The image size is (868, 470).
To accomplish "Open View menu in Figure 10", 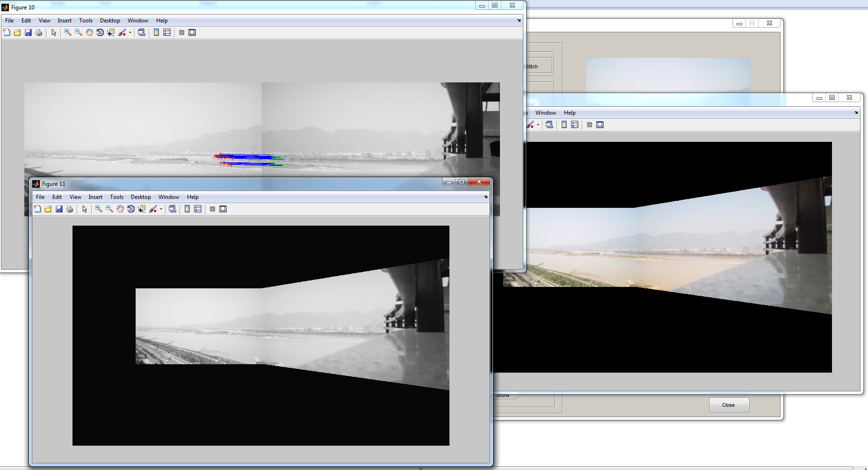I will click(44, 21).
